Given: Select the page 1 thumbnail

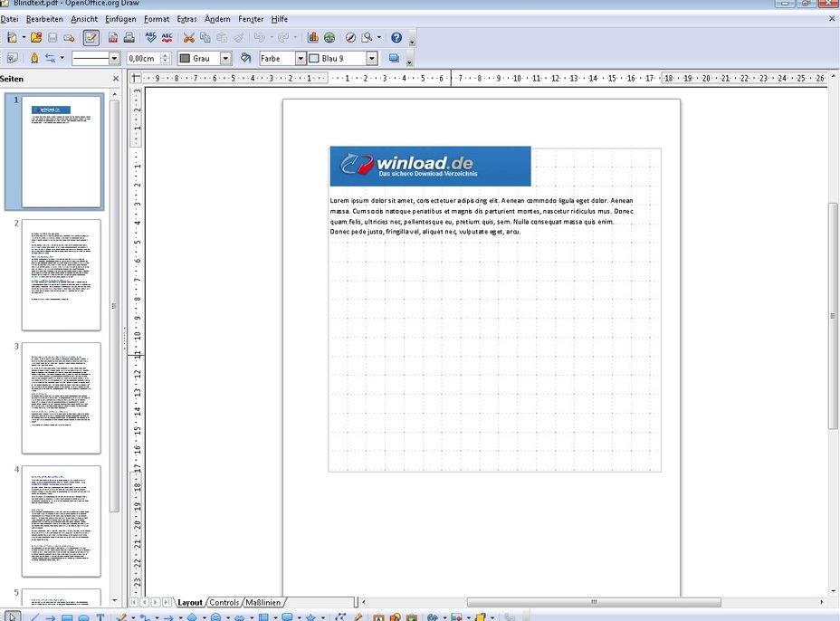Looking at the screenshot, I should tap(61, 152).
